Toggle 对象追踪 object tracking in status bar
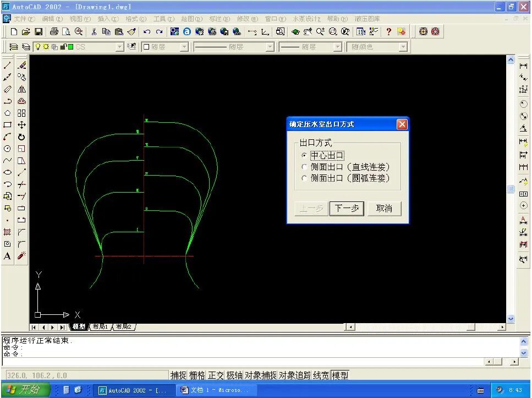 pos(295,375)
